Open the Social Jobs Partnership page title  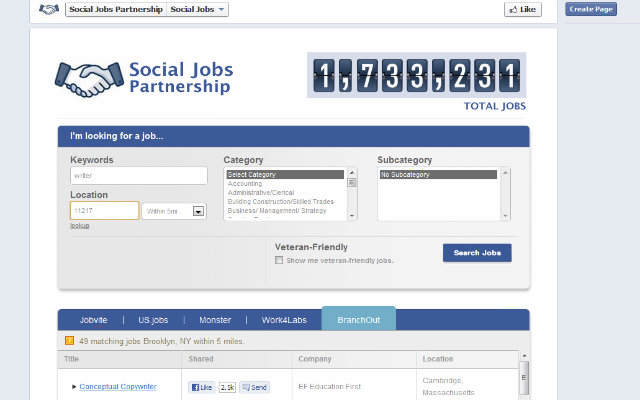coord(116,9)
